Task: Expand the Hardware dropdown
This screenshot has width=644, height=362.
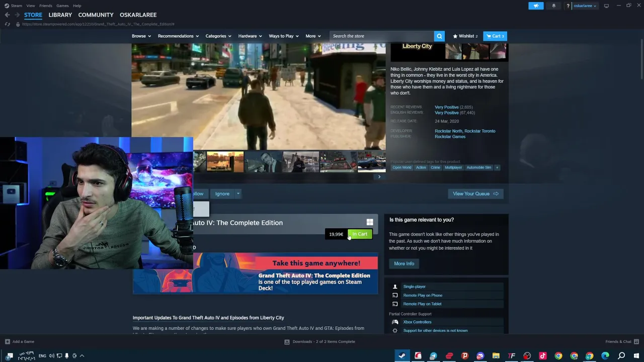Action: pyautogui.click(x=250, y=36)
